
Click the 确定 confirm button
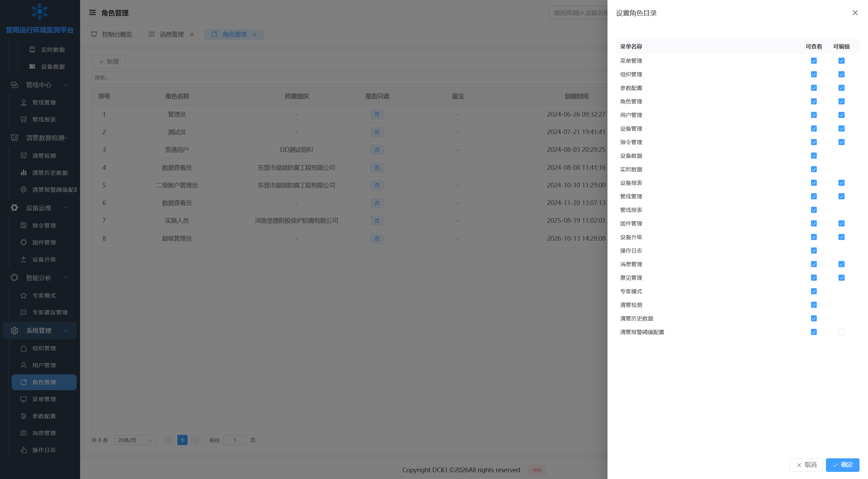tap(842, 465)
